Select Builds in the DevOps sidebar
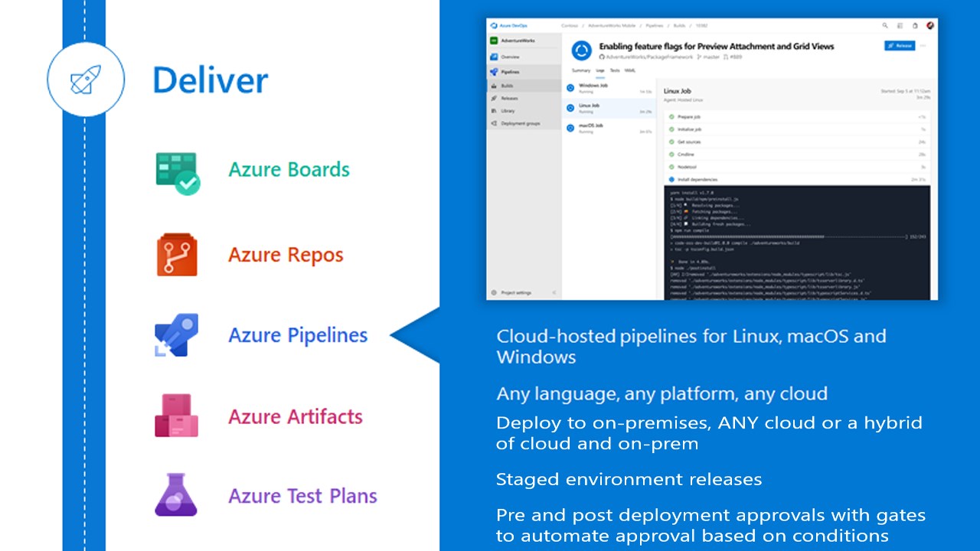The image size is (980, 551). [524, 86]
